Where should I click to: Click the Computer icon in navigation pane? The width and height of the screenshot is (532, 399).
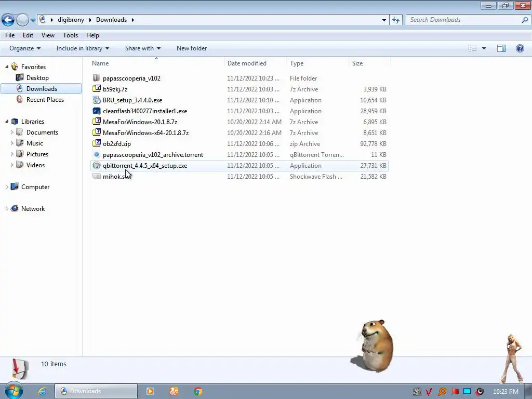(15, 187)
